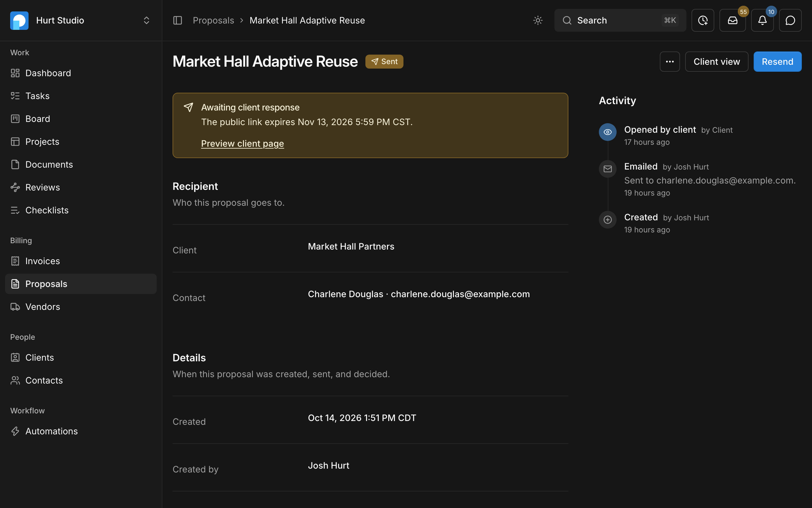Open Board in the sidebar
Image resolution: width=812 pixels, height=508 pixels.
tap(81, 119)
